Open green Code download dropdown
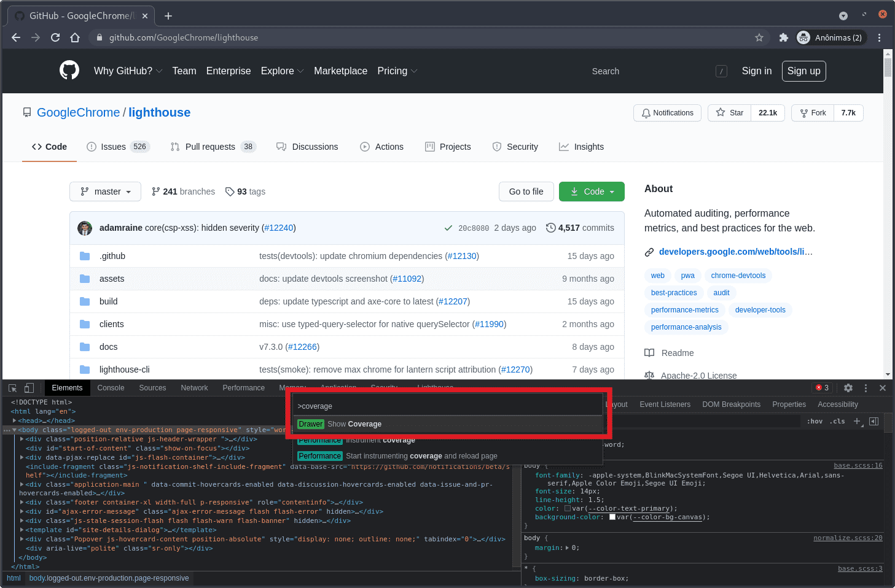 (592, 191)
